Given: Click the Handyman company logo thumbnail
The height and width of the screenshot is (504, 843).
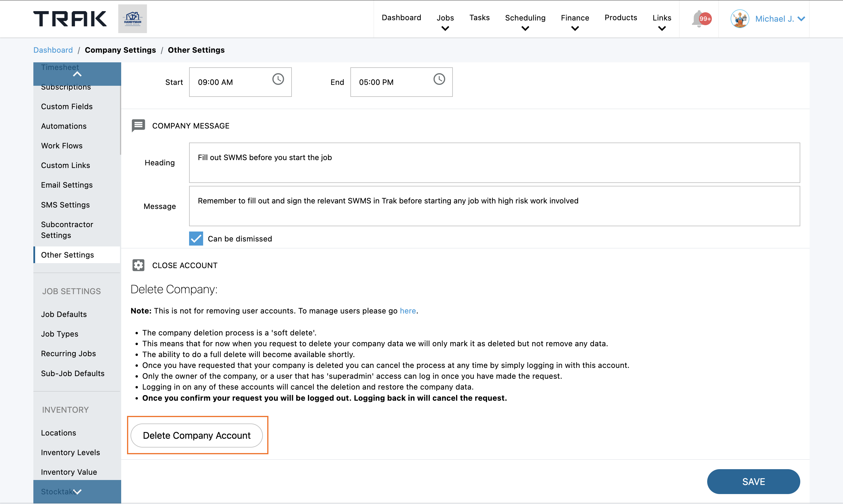Looking at the screenshot, I should pos(133,19).
